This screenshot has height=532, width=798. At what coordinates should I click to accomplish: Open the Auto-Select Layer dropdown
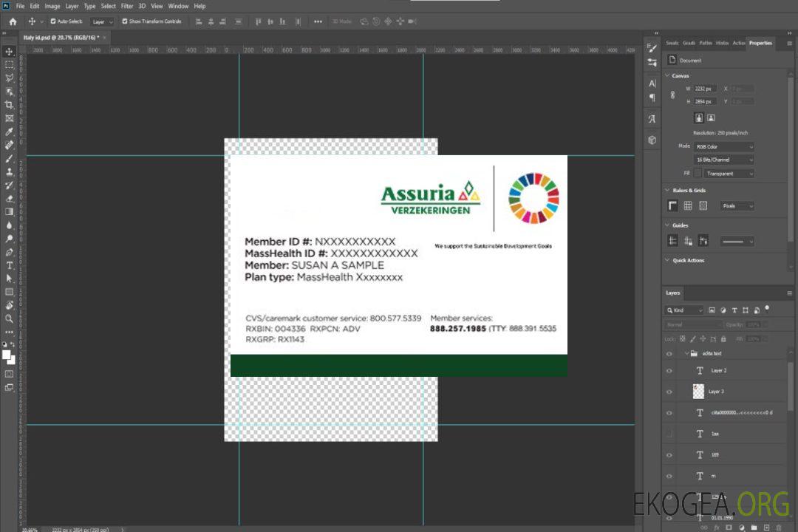(x=102, y=21)
